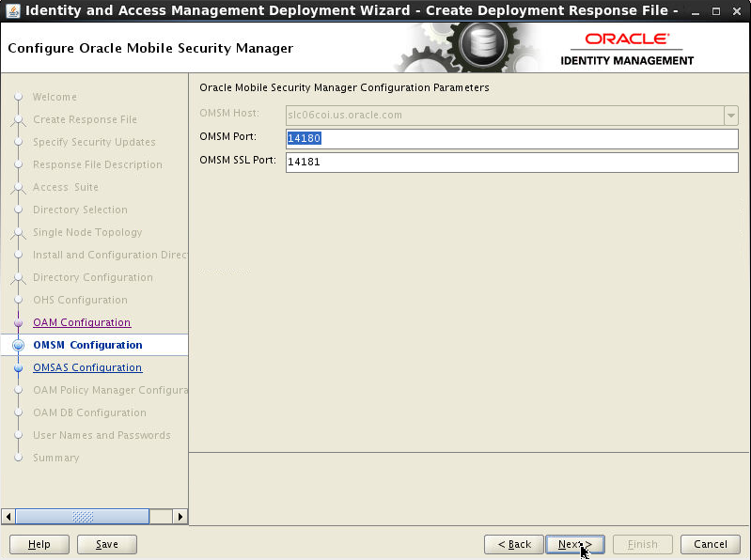Click the OMSM SSL Port label
Screen dimensions: 751x560
238,160
